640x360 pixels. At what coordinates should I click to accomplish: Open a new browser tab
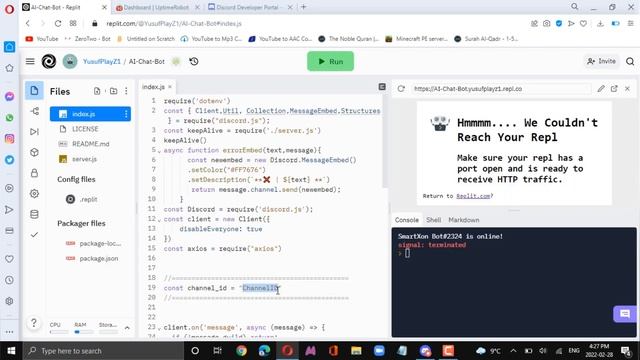(303, 7)
